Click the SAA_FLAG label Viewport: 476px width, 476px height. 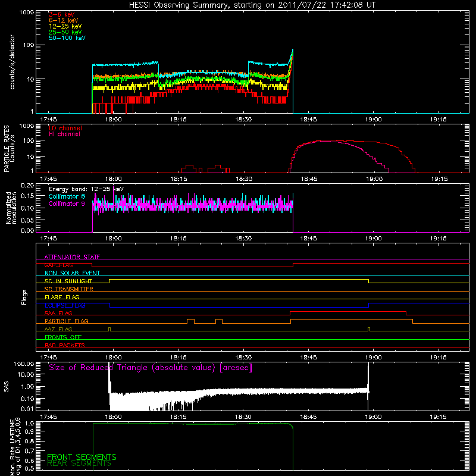tap(58, 314)
